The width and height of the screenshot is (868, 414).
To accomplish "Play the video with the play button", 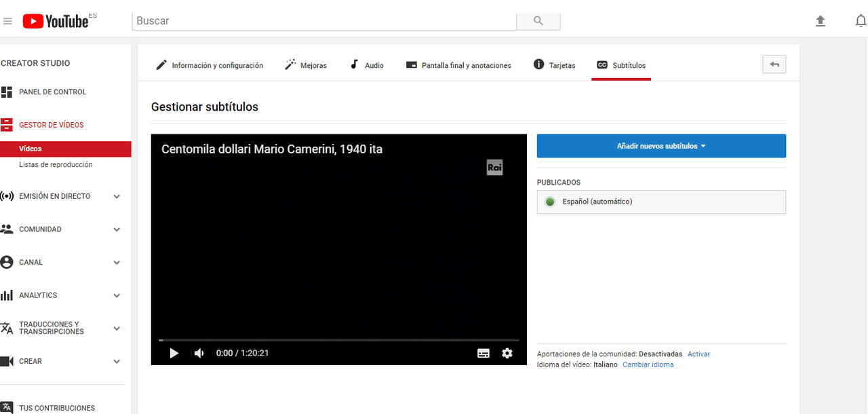I will point(174,353).
